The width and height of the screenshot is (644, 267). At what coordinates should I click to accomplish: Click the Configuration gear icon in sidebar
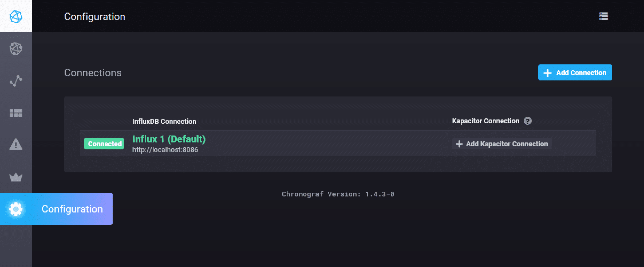click(16, 209)
